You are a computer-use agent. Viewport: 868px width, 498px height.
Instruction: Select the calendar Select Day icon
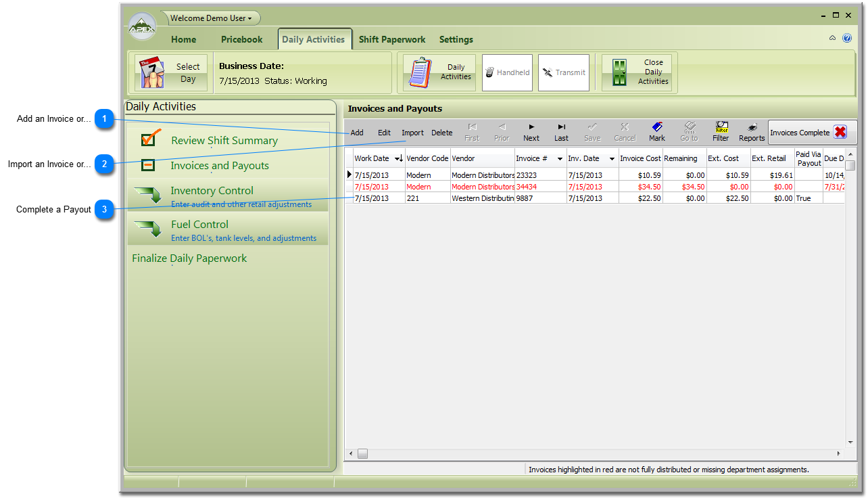(x=153, y=72)
